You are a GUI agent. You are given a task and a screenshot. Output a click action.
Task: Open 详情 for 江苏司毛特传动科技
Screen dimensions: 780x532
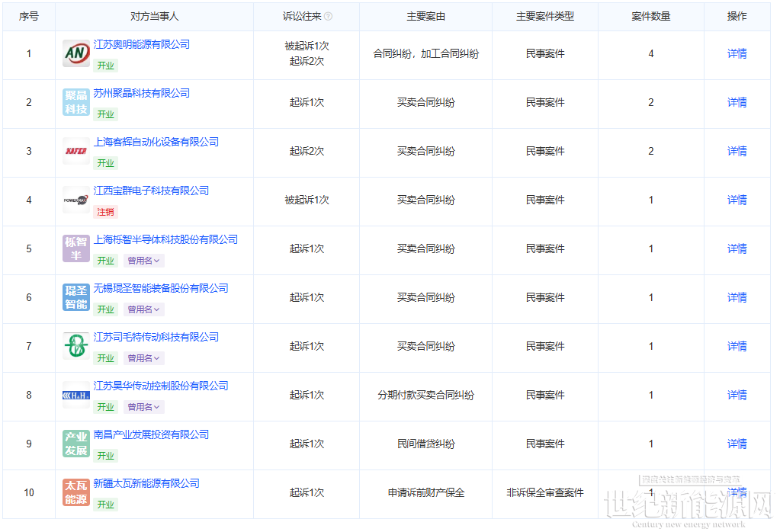[737, 346]
